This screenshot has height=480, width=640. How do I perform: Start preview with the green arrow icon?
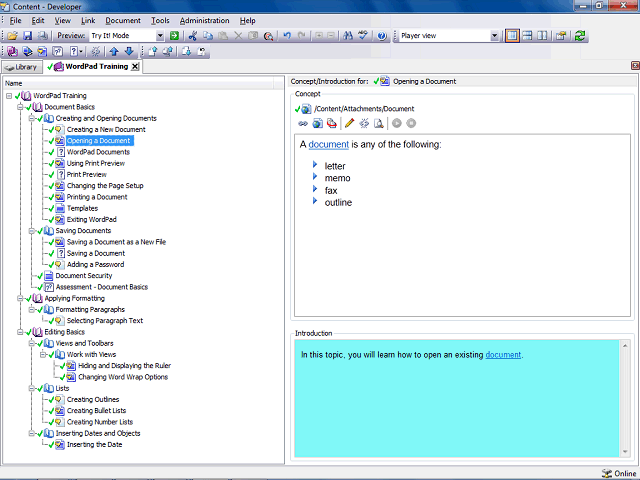[174, 36]
